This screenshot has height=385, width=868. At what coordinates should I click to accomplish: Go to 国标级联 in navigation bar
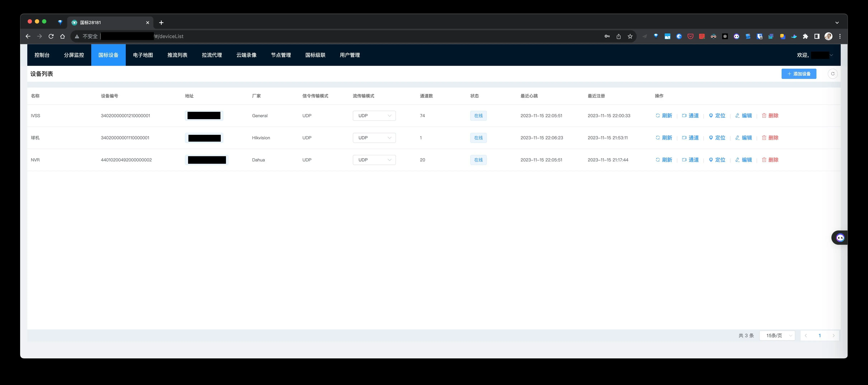(x=315, y=55)
